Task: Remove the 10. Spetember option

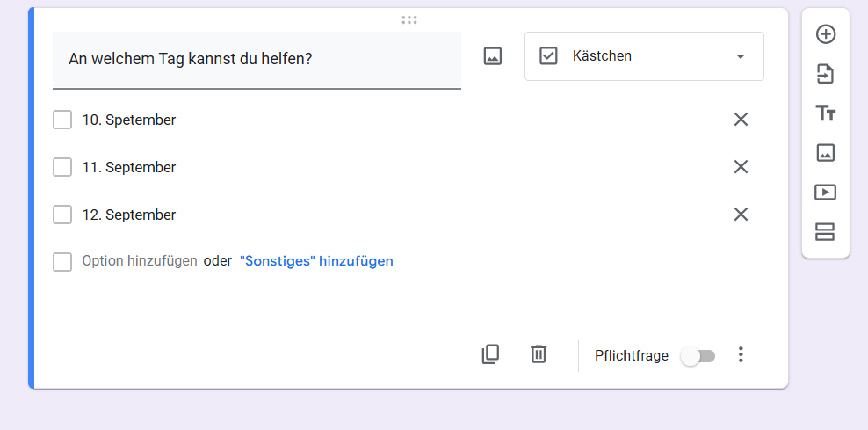Action: (x=741, y=119)
